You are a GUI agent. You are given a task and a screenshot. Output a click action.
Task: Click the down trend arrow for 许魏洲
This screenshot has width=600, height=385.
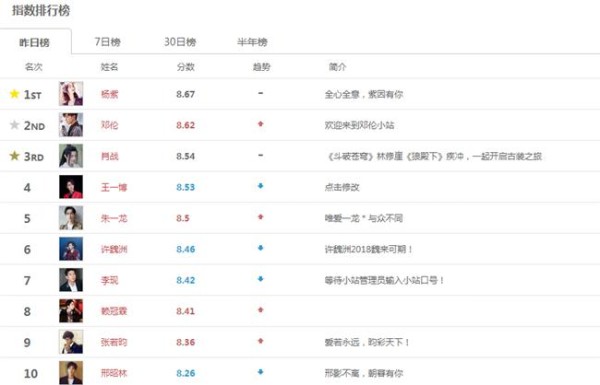click(261, 248)
